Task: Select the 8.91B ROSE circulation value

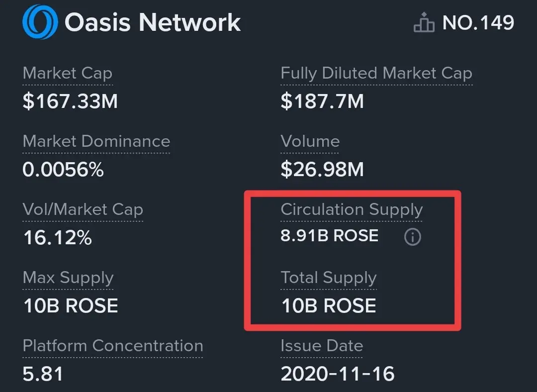Action: click(329, 235)
